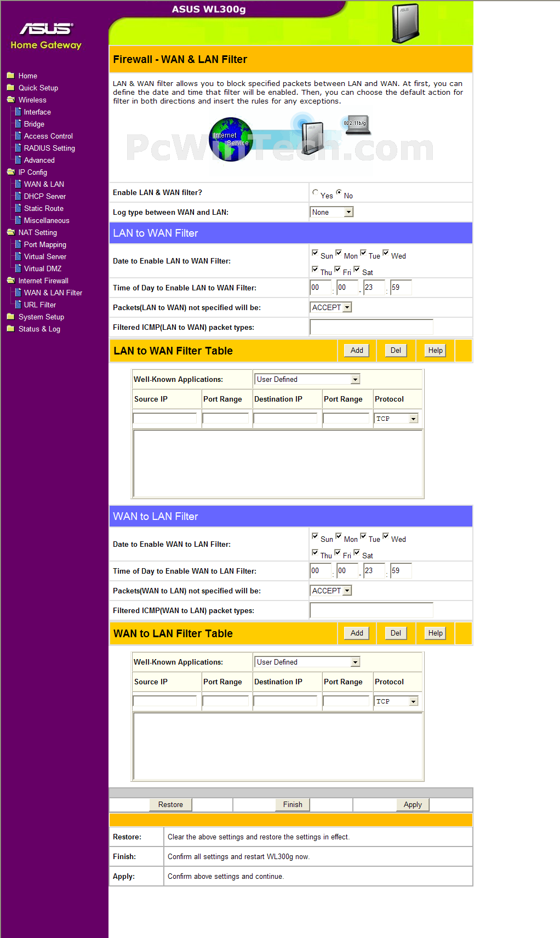Open the URL Filter menu entry

point(40,305)
